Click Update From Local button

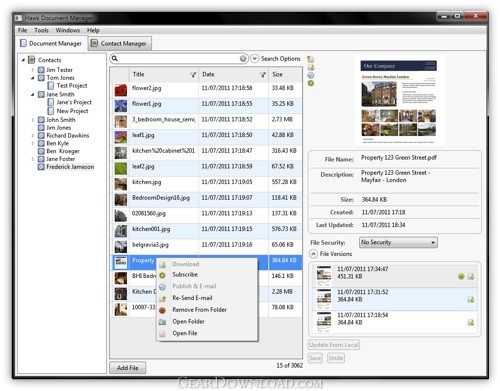[x=334, y=345]
